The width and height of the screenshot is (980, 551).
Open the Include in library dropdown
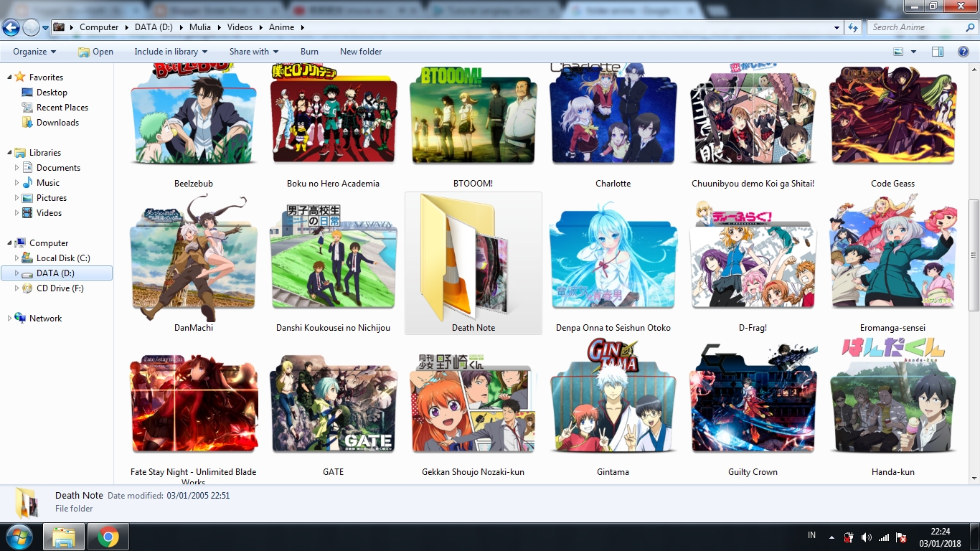point(171,51)
